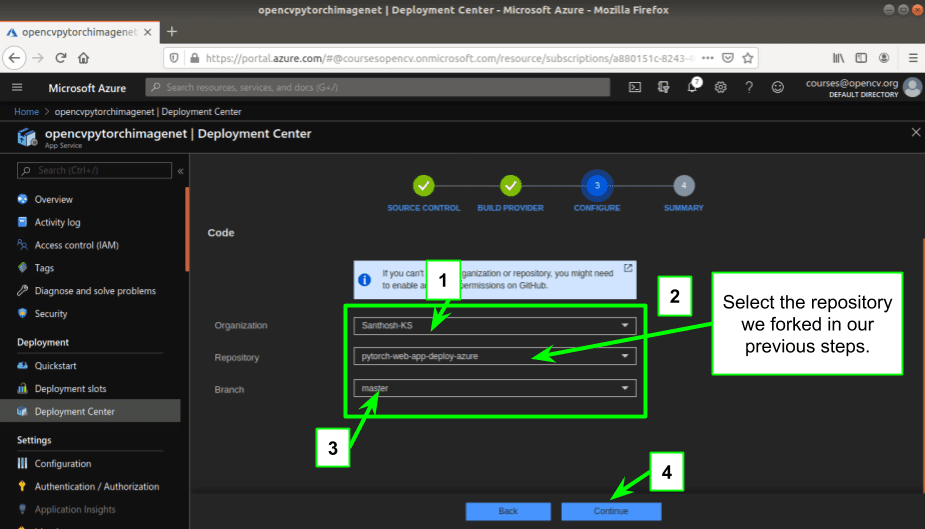Expand the Repository dropdown

click(494, 356)
